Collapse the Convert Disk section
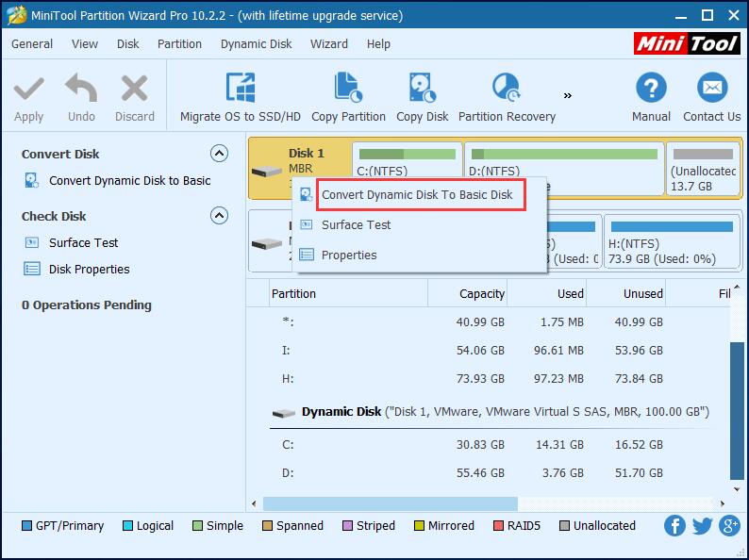 coord(219,154)
